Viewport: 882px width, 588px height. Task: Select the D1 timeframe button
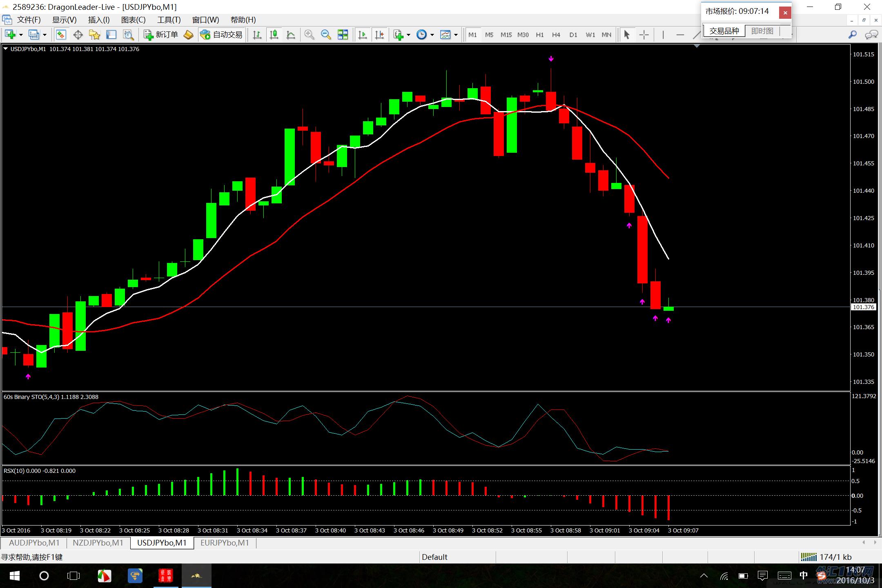(x=573, y=35)
